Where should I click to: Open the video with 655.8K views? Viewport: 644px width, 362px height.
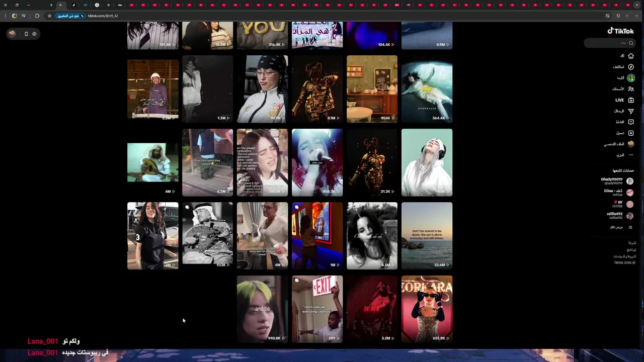click(x=427, y=309)
